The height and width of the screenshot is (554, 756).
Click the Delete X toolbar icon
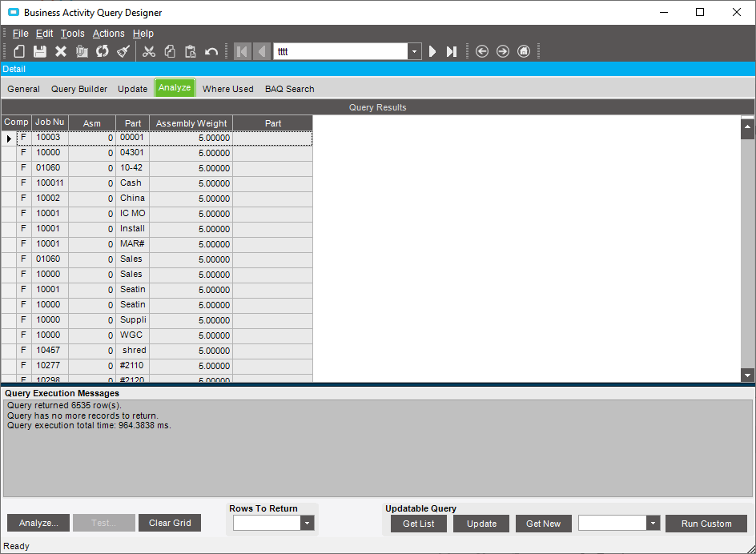(x=61, y=51)
